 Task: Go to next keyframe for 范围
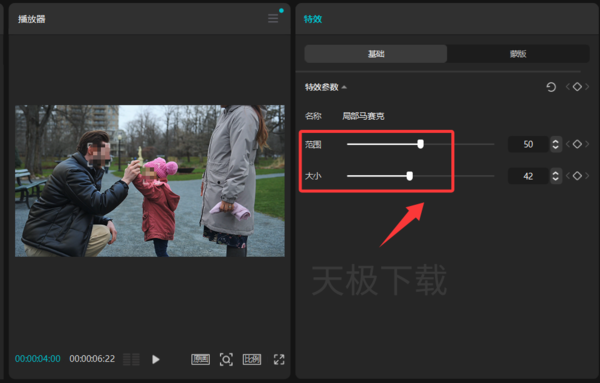587,144
